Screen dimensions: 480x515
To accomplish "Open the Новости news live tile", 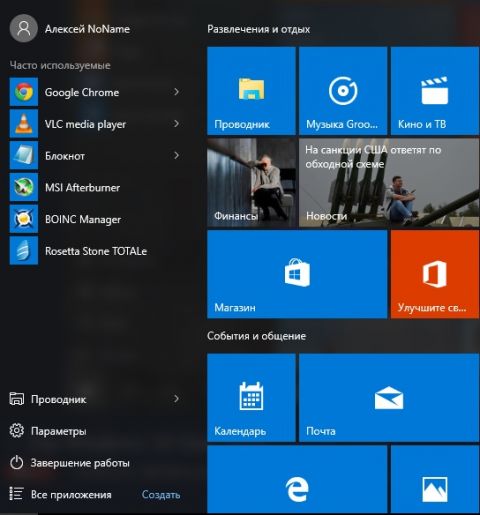I will [x=389, y=183].
